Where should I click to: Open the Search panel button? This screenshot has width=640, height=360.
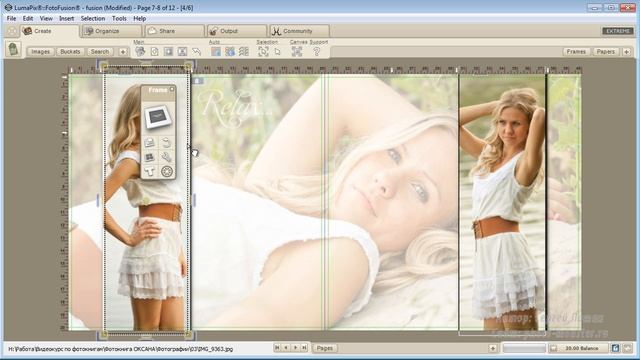click(x=100, y=52)
